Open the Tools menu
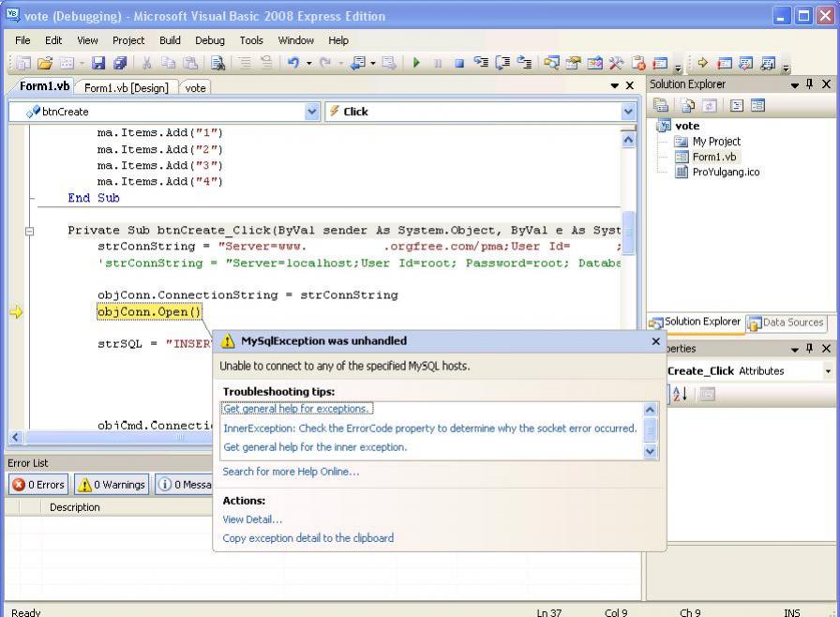This screenshot has width=840, height=617. coord(251,40)
